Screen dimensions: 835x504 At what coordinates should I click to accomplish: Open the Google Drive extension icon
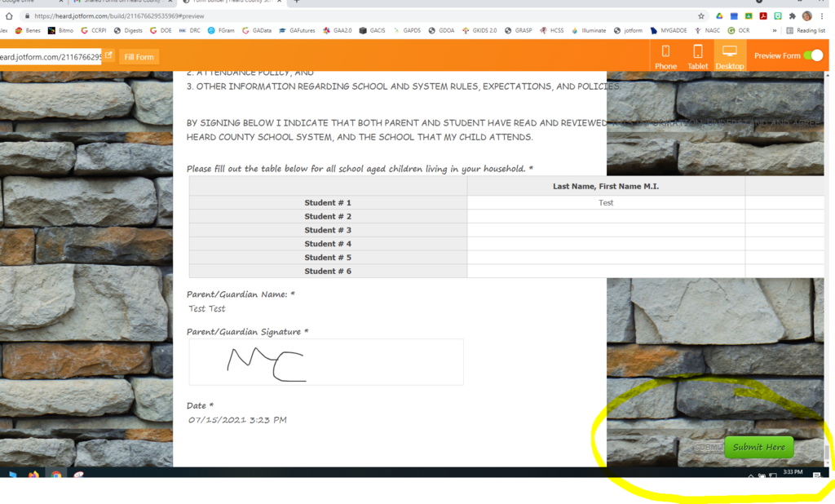pyautogui.click(x=719, y=16)
